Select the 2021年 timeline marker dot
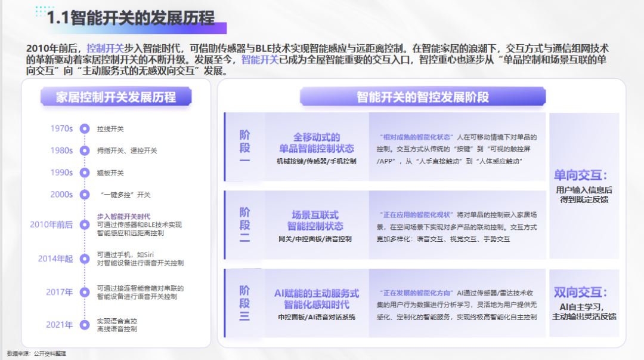This screenshot has width=644, height=360. tap(84, 325)
